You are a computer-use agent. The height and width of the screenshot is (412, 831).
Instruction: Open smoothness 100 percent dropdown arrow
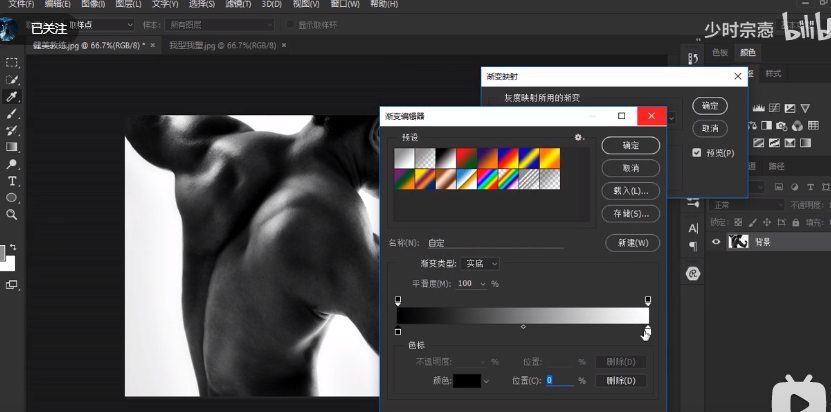pos(483,284)
